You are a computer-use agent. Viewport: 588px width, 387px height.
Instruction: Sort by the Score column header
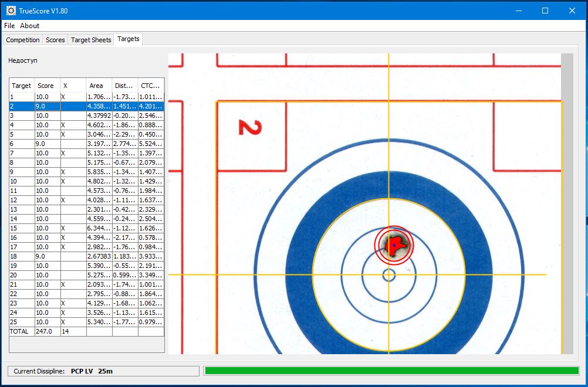47,86
